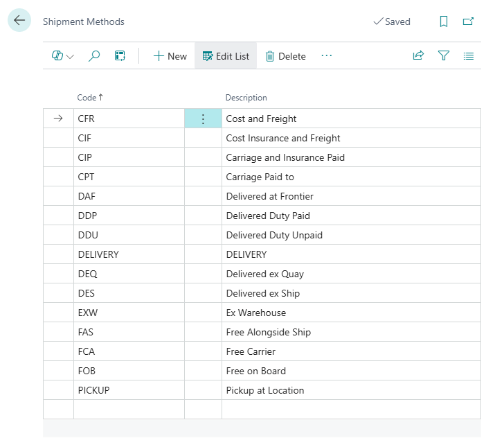Delete the selected shipment method

pyautogui.click(x=285, y=56)
